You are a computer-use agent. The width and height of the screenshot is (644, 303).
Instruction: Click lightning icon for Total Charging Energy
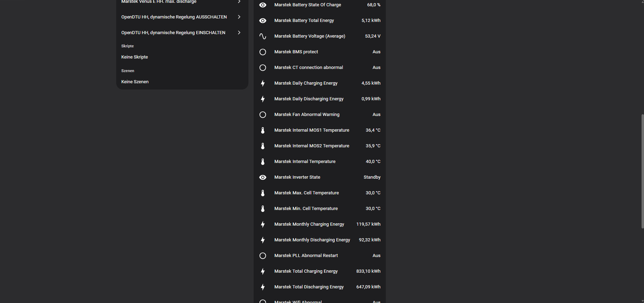pyautogui.click(x=263, y=271)
